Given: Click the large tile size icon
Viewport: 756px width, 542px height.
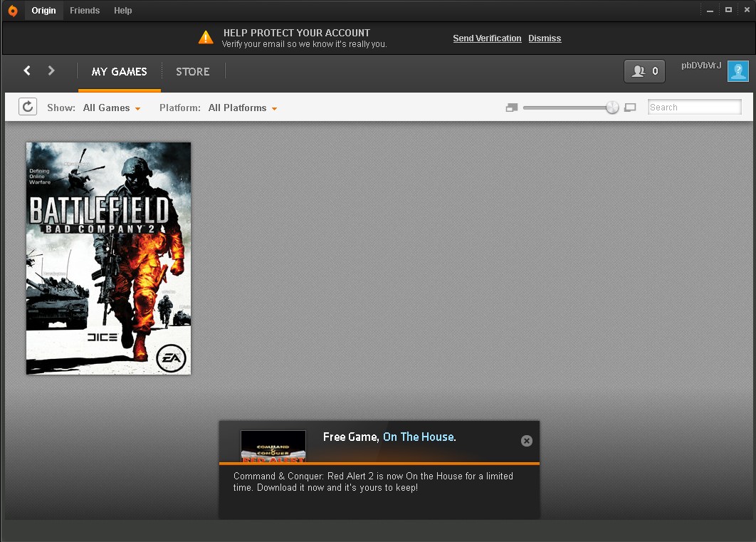Looking at the screenshot, I should (630, 108).
